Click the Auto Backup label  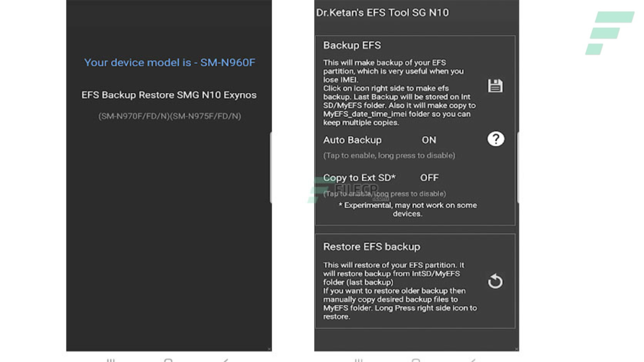(x=352, y=140)
